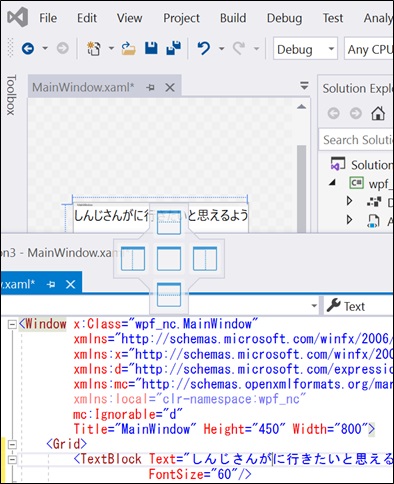Screen dimensions: 394x484
Task: Collapse the wpf_ project node
Action: coord(332,183)
